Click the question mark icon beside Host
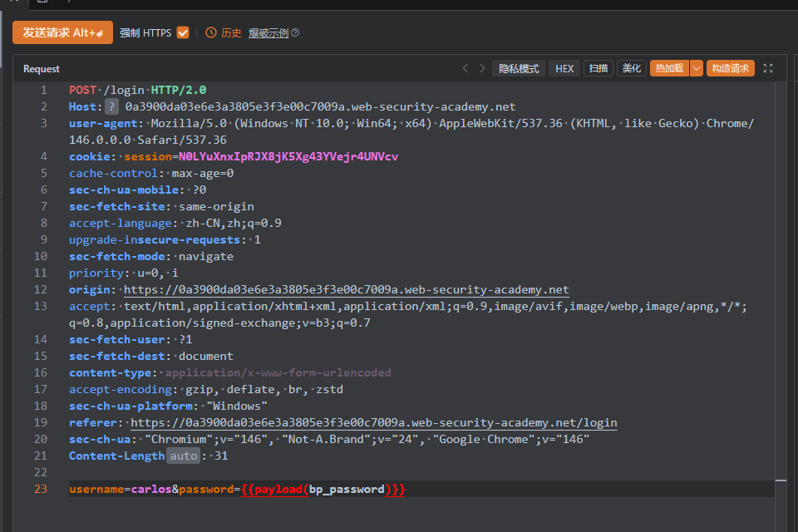 (111, 106)
